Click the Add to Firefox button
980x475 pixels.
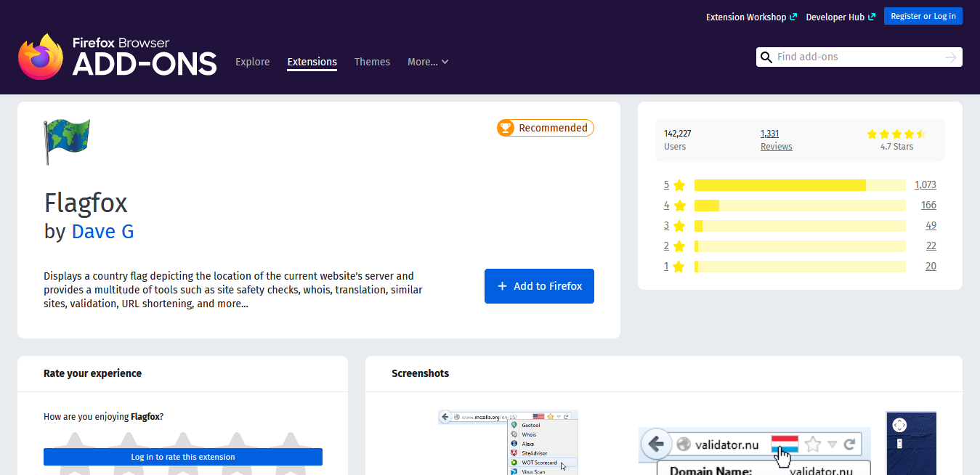539,286
